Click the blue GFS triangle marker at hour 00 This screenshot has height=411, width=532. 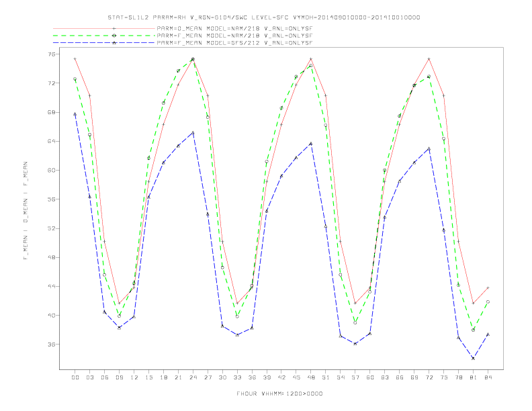point(75,114)
